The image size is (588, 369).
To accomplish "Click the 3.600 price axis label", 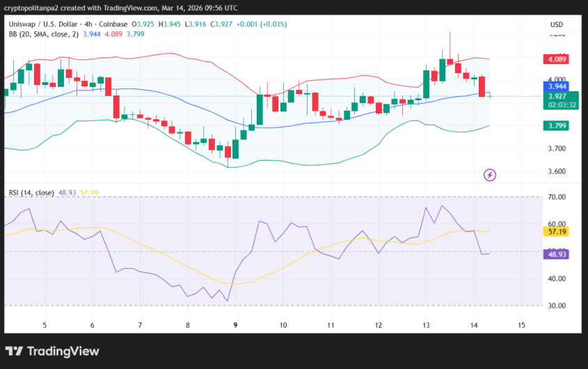I will pos(557,171).
